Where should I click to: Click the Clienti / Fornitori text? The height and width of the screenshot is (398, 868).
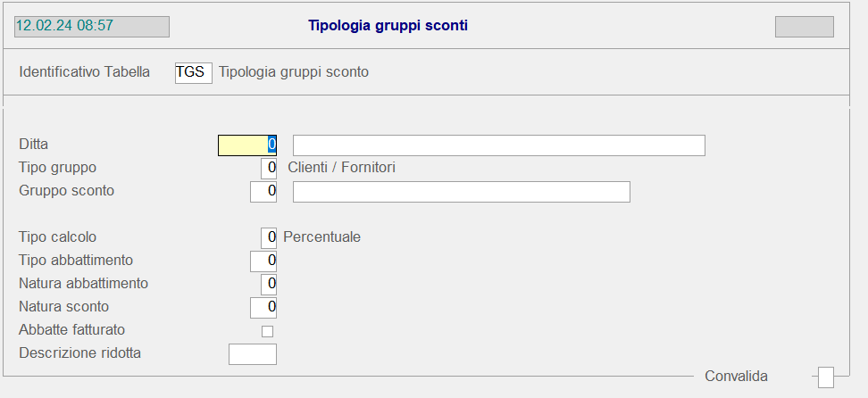tap(342, 168)
